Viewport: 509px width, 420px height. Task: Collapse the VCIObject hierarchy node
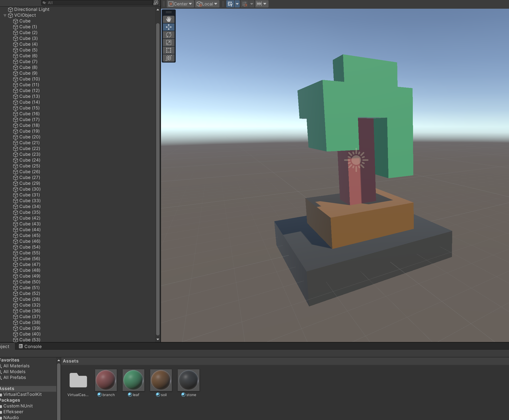pyautogui.click(x=5, y=15)
